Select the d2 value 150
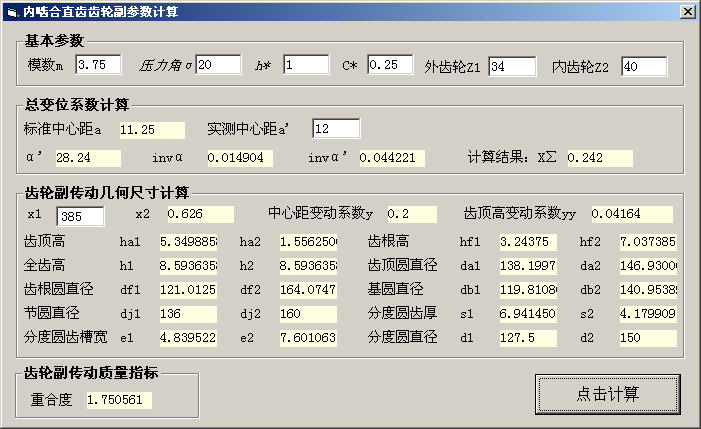 point(648,338)
